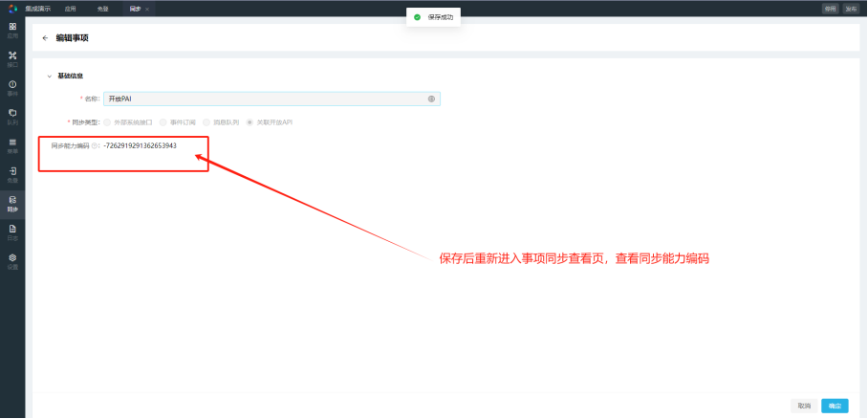The height and width of the screenshot is (419, 868).
Task: Click the app logo in the top-left corner
Action: (x=12, y=9)
